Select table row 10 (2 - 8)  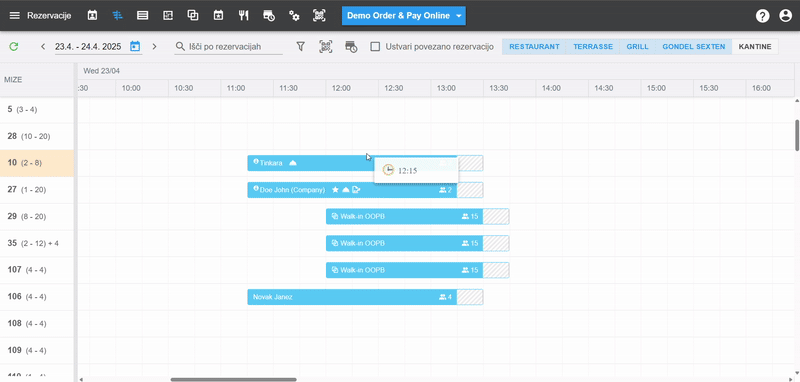(x=37, y=163)
